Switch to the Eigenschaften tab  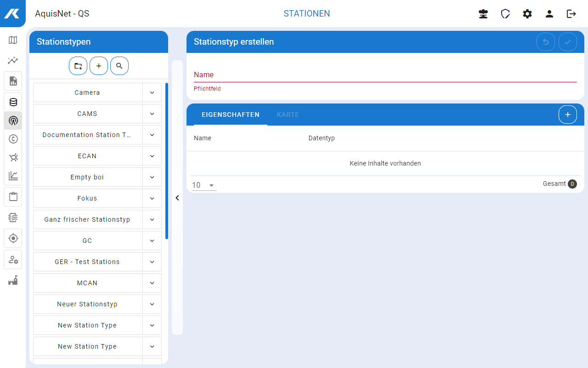231,115
